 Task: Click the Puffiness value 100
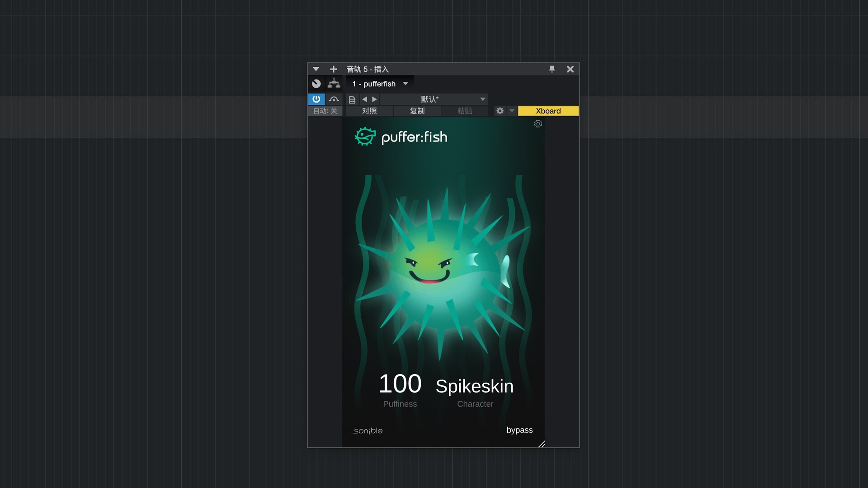(400, 384)
